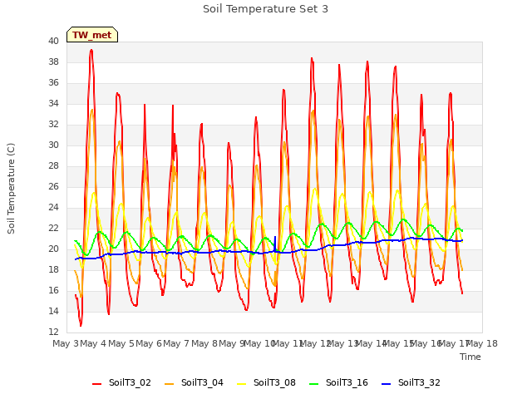Toggle the SoilT3_02 legend entry
The image size is (532, 399).
[121, 383]
